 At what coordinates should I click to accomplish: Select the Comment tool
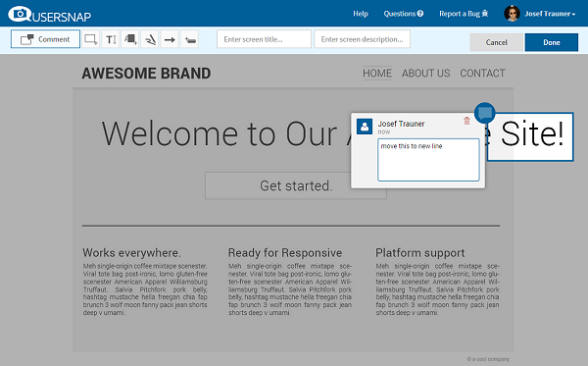45,39
